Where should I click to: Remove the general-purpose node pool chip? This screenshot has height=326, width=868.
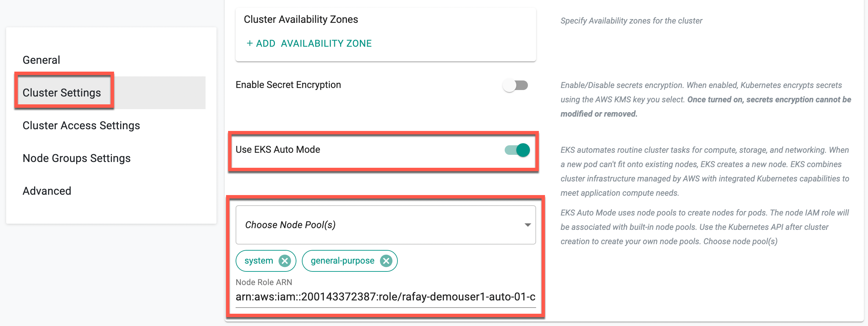386,261
